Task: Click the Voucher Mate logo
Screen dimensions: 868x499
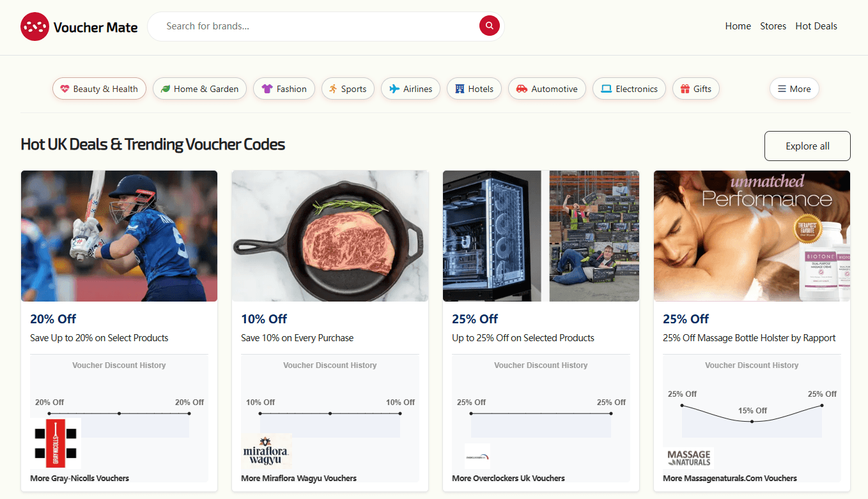Action: tap(78, 27)
